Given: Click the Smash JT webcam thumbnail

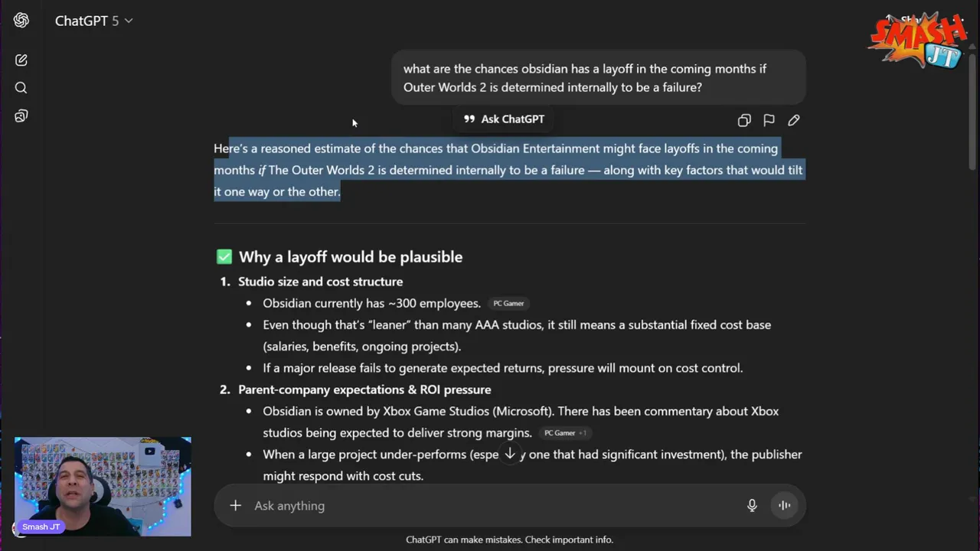Looking at the screenshot, I should [103, 486].
